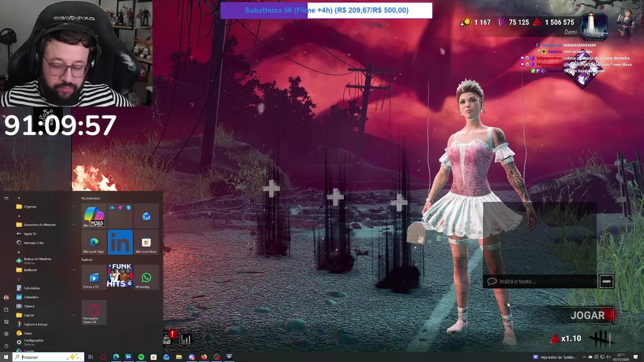
Task: Open the red-alert inventory icon in game
Action: pos(169,339)
